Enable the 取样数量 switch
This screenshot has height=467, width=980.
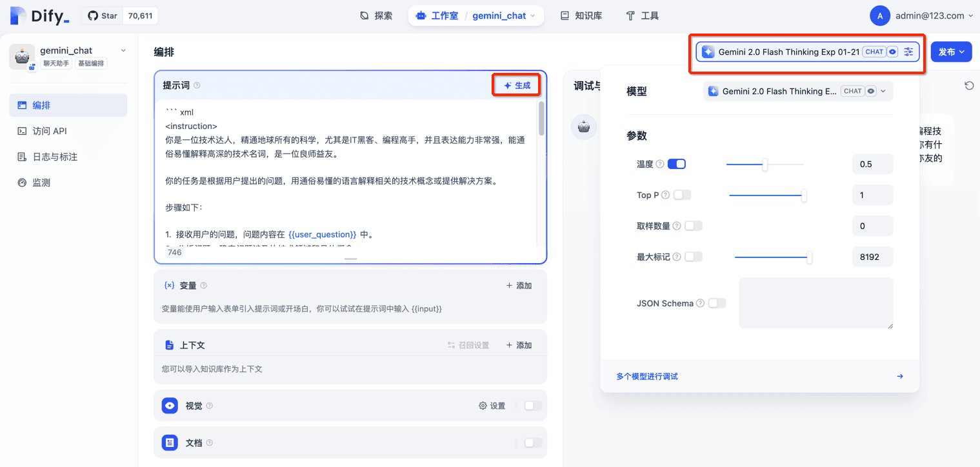coord(693,226)
